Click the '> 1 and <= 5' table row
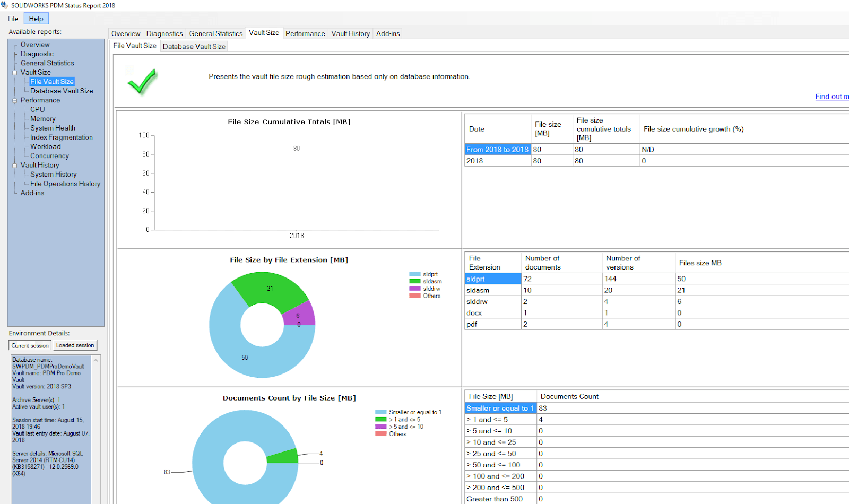 [657, 420]
